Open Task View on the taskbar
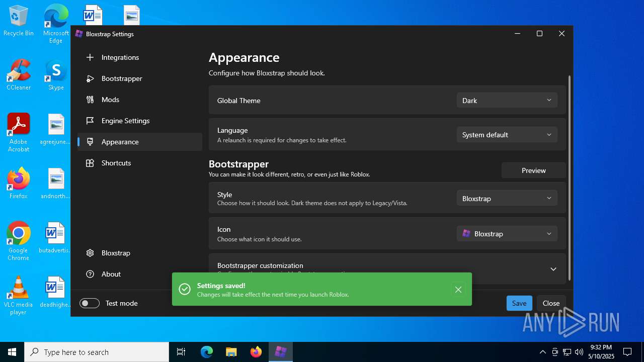 [181, 352]
